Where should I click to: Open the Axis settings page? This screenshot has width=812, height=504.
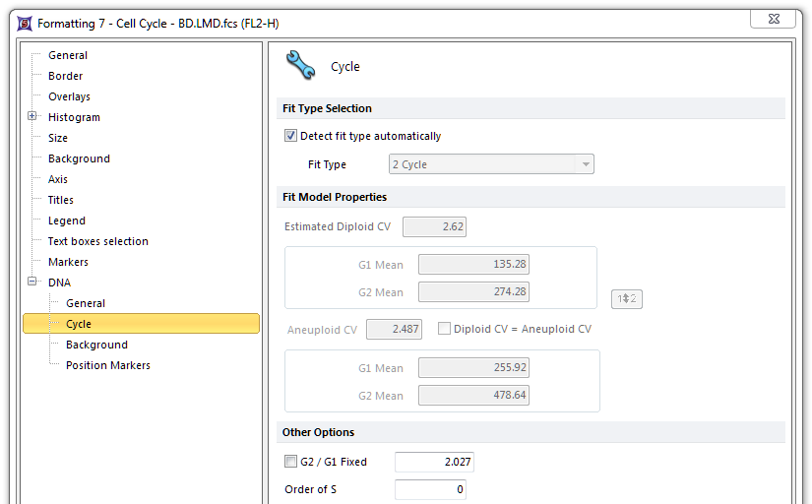tap(58, 179)
